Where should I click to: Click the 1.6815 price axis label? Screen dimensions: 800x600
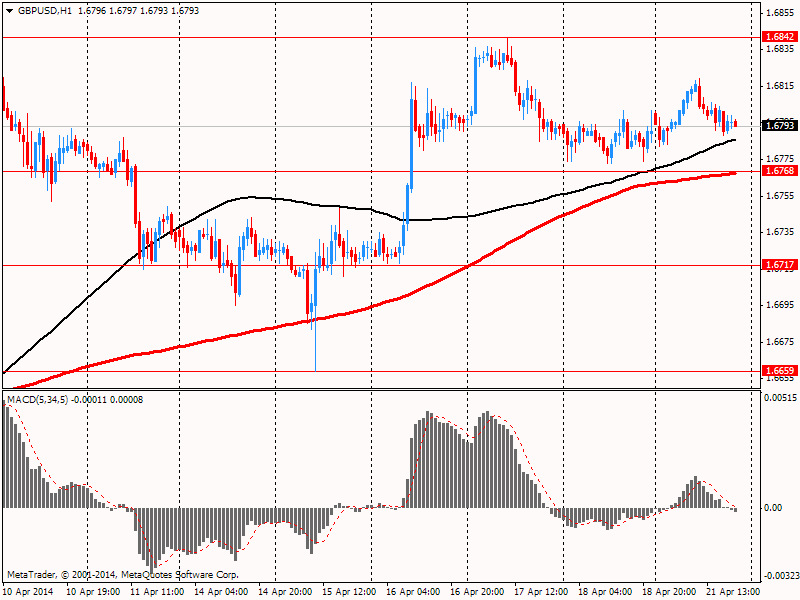click(x=780, y=86)
